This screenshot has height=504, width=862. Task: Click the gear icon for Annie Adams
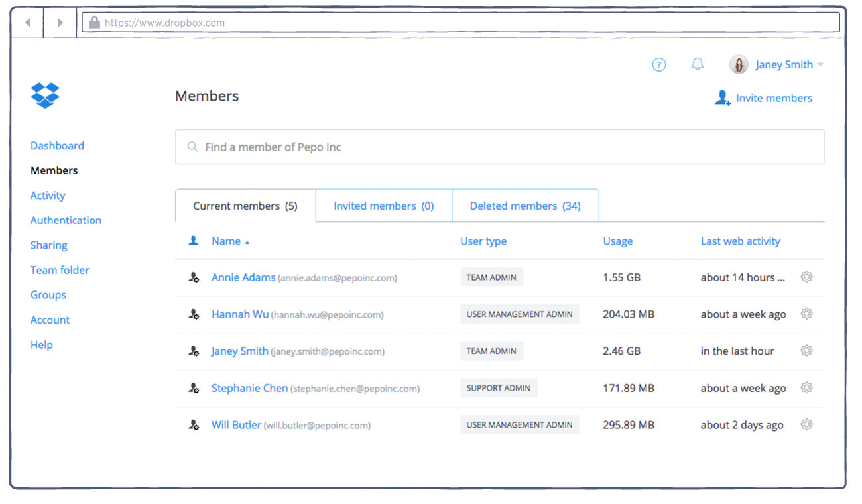point(806,277)
